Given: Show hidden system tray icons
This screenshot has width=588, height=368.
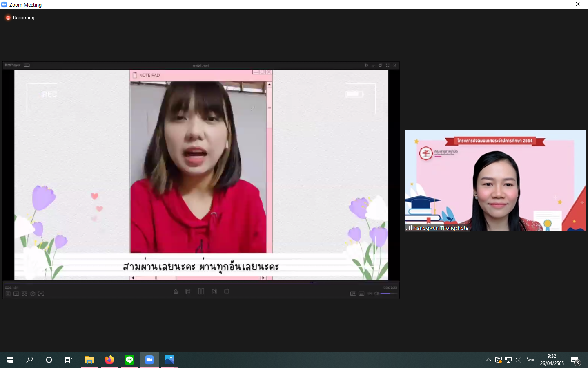Looking at the screenshot, I should [x=488, y=360].
